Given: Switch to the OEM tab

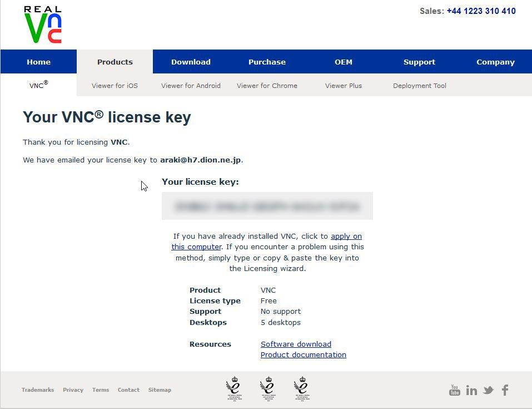Looking at the screenshot, I should tap(344, 62).
